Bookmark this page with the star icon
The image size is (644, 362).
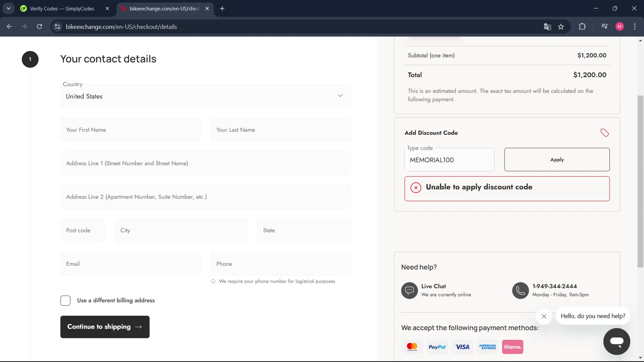click(x=561, y=27)
